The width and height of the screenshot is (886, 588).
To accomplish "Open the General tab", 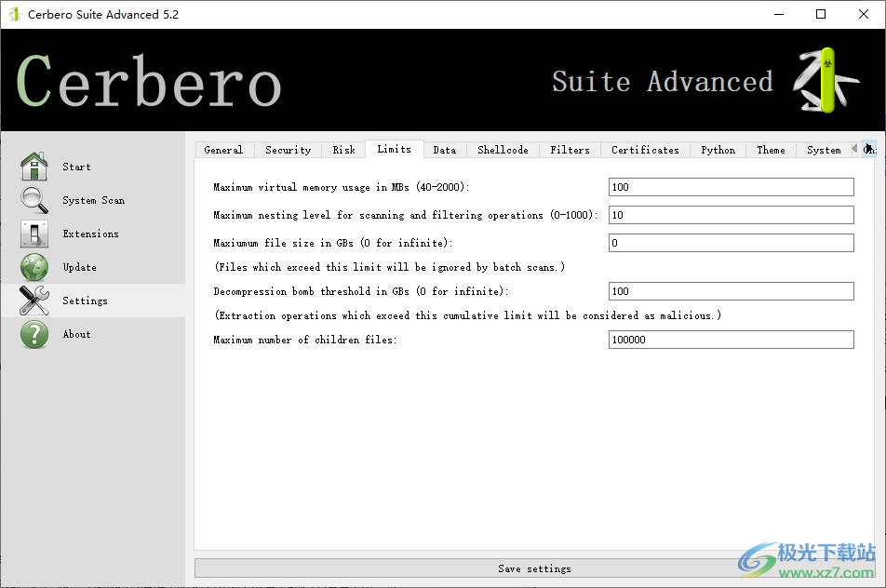I will (x=223, y=150).
